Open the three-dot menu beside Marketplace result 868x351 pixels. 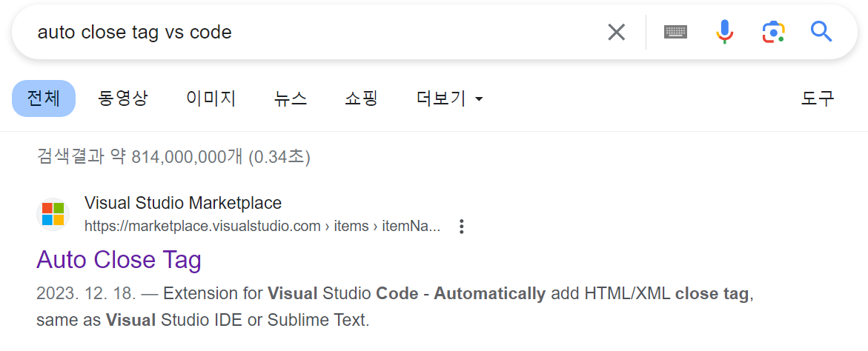tap(462, 227)
